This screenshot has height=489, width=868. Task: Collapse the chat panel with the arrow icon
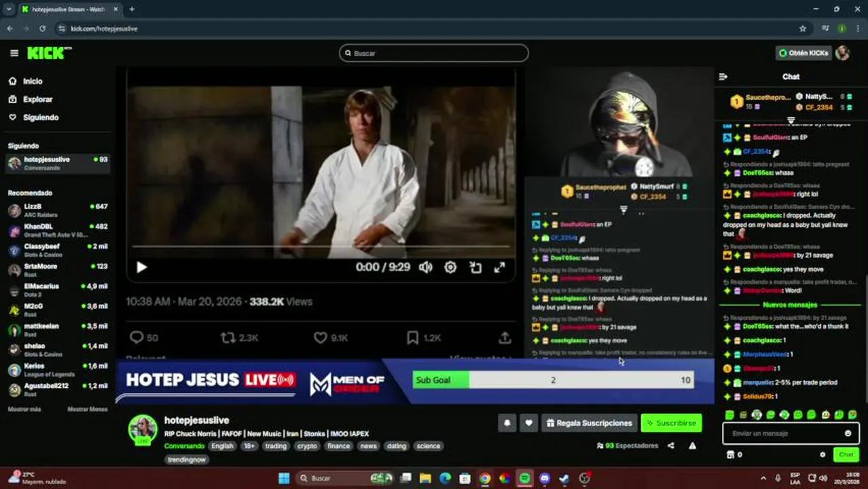[723, 77]
